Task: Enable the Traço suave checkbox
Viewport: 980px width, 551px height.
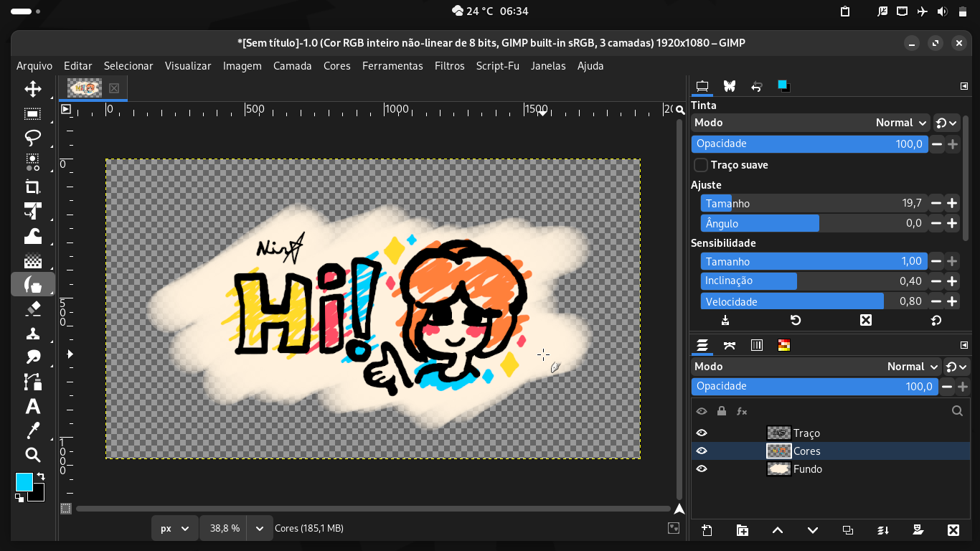Action: pyautogui.click(x=701, y=165)
